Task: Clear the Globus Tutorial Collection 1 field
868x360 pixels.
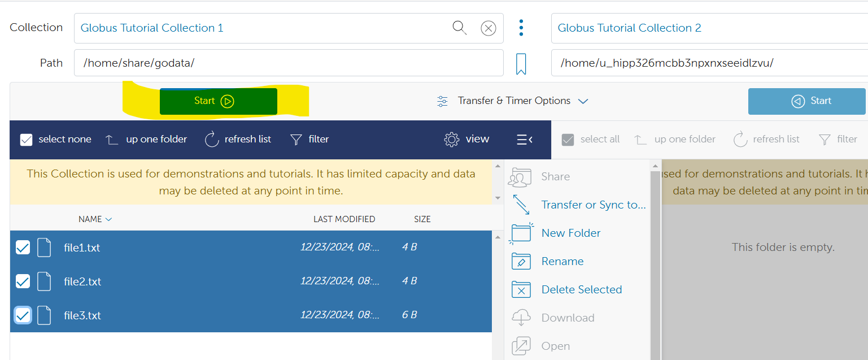Action: (x=488, y=28)
